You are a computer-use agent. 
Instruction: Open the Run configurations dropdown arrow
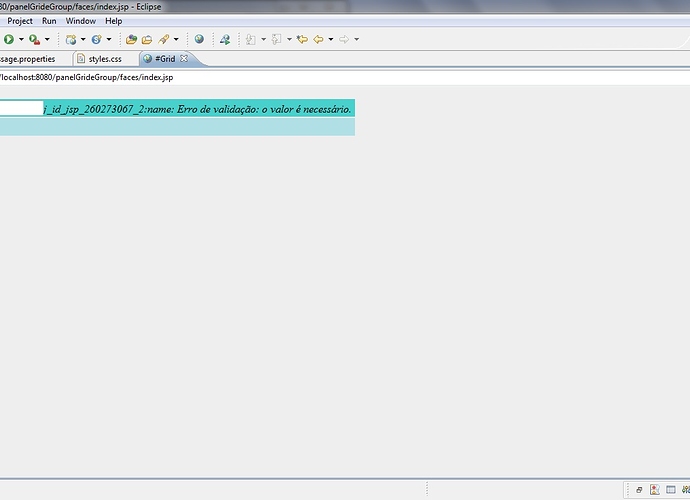(x=21, y=39)
